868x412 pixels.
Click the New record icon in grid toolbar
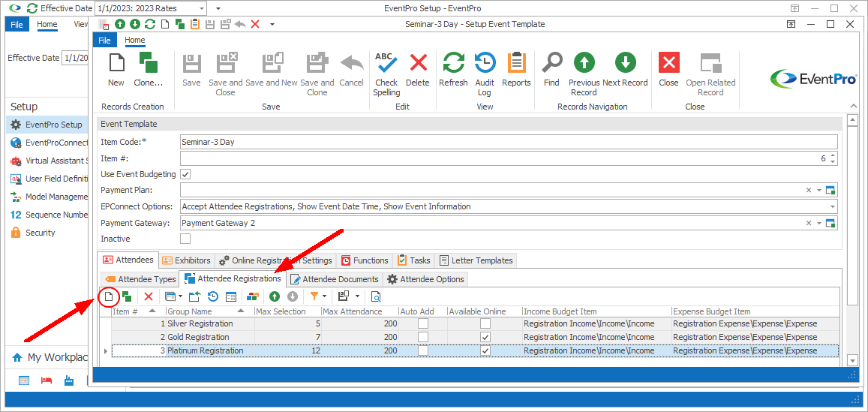click(109, 297)
